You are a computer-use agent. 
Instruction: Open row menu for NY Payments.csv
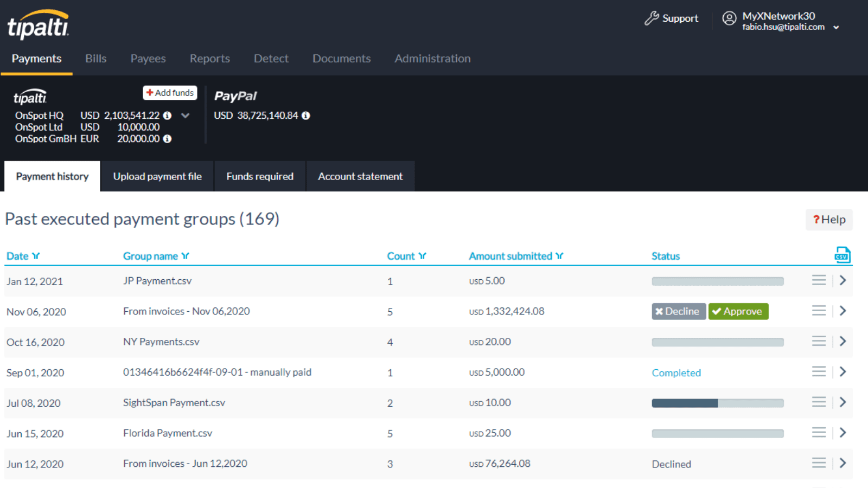pyautogui.click(x=819, y=341)
